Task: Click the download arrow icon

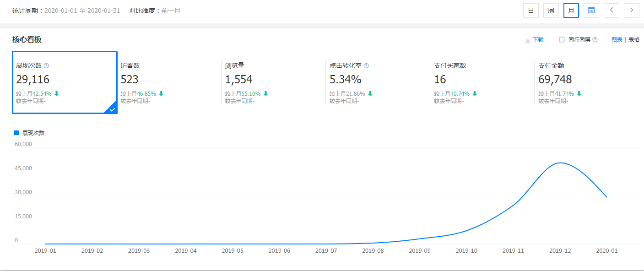Action: [528, 40]
